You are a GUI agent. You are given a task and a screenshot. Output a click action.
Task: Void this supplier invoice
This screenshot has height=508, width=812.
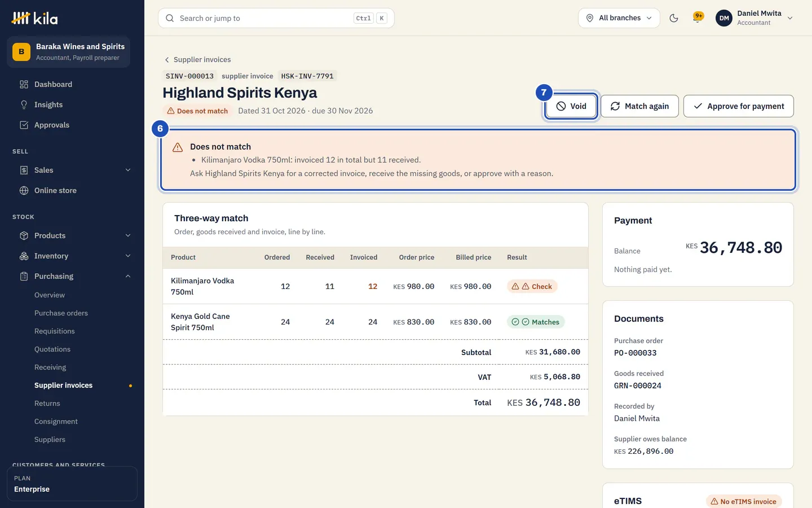pyautogui.click(x=571, y=106)
